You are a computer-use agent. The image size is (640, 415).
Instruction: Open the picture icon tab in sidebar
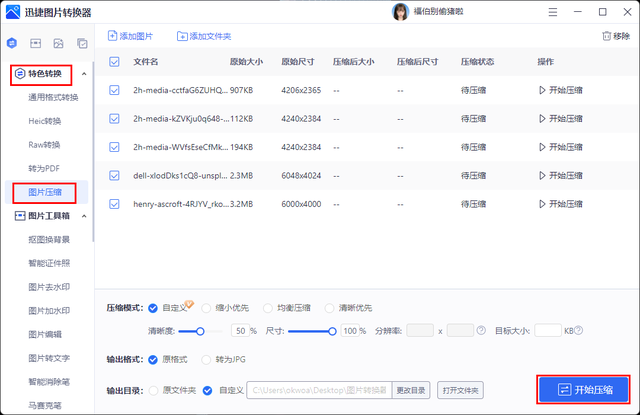coord(59,43)
